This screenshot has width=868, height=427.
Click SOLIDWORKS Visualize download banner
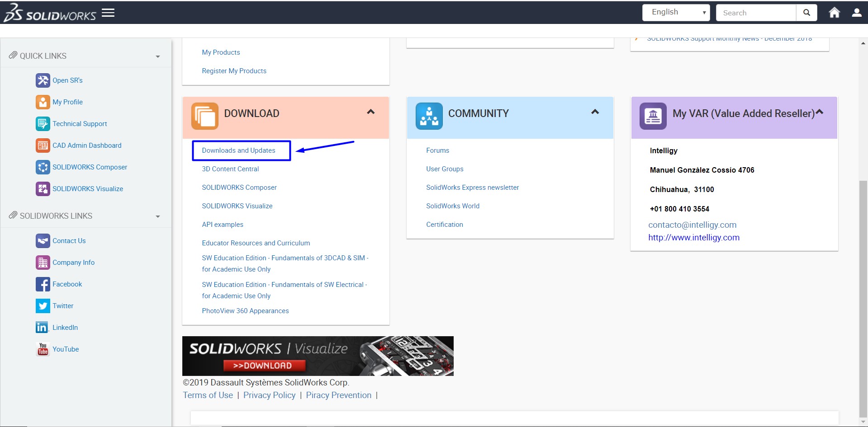[x=318, y=356]
